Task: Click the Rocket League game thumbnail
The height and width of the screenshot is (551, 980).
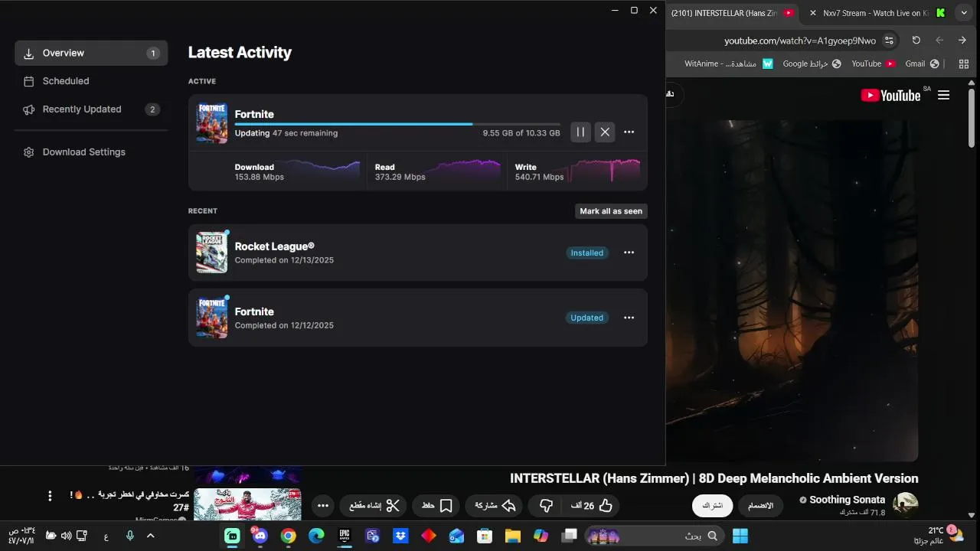Action: tap(211, 253)
